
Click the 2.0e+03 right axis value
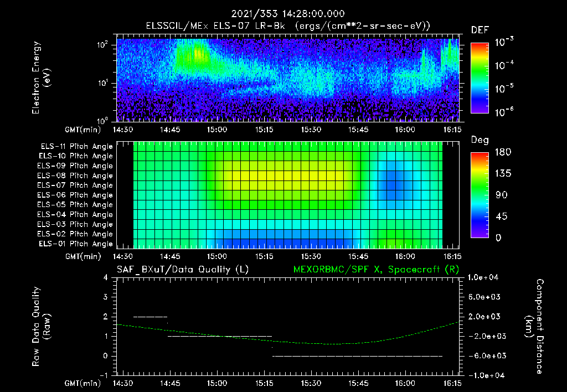484,317
